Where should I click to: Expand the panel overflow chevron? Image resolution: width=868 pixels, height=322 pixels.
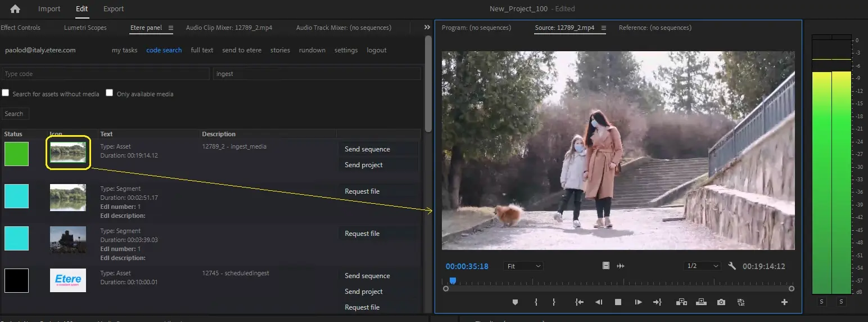click(427, 28)
